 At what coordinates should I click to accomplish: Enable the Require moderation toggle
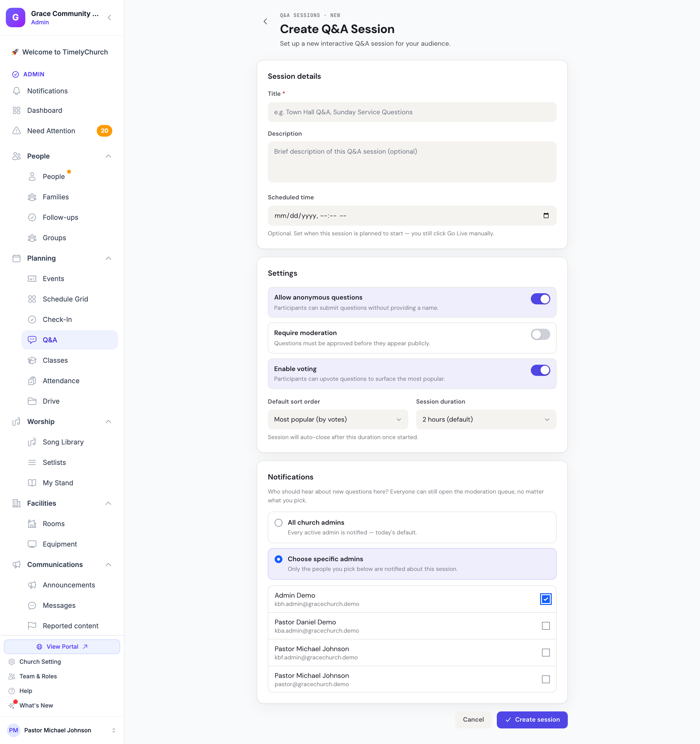(x=540, y=334)
